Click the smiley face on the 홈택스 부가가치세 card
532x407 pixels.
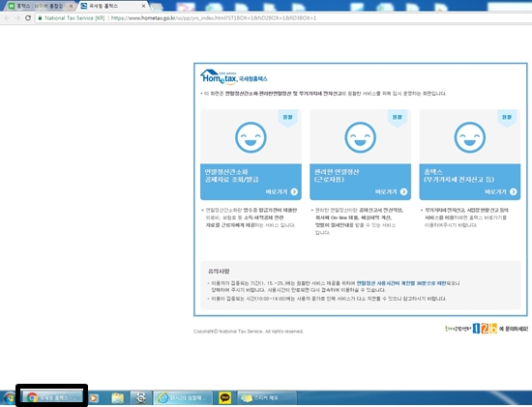(x=470, y=137)
